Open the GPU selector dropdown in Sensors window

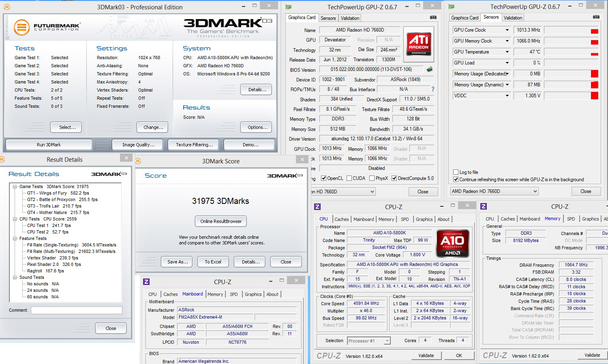point(494,191)
